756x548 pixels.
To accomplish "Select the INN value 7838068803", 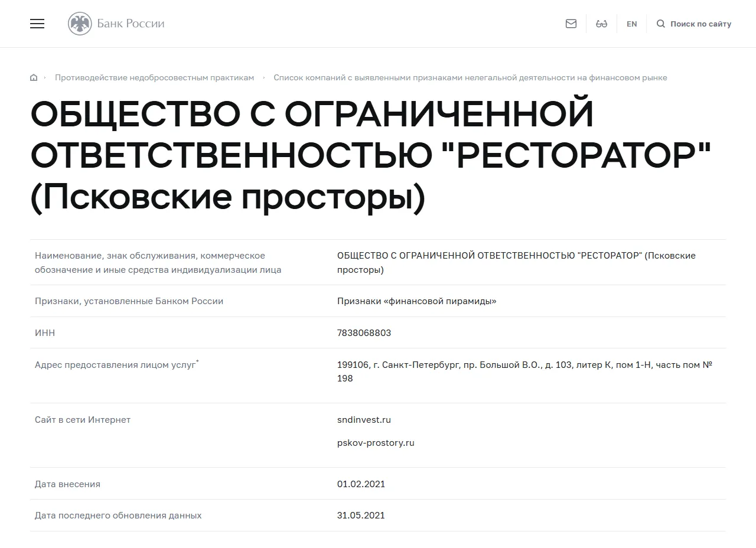I will 364,333.
